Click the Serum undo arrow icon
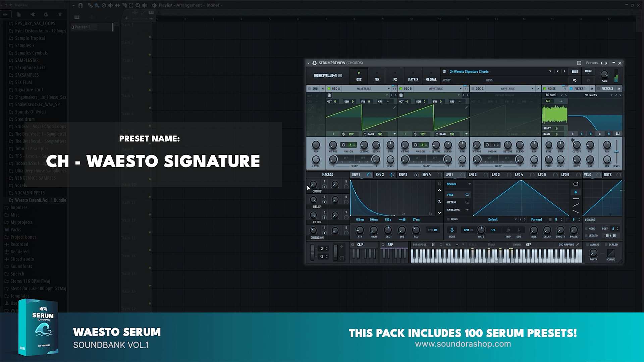 [x=575, y=80]
